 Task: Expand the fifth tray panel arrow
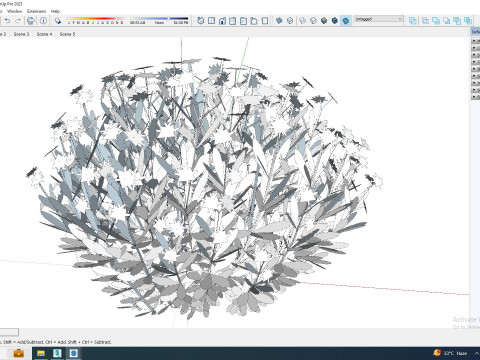pos(475,69)
